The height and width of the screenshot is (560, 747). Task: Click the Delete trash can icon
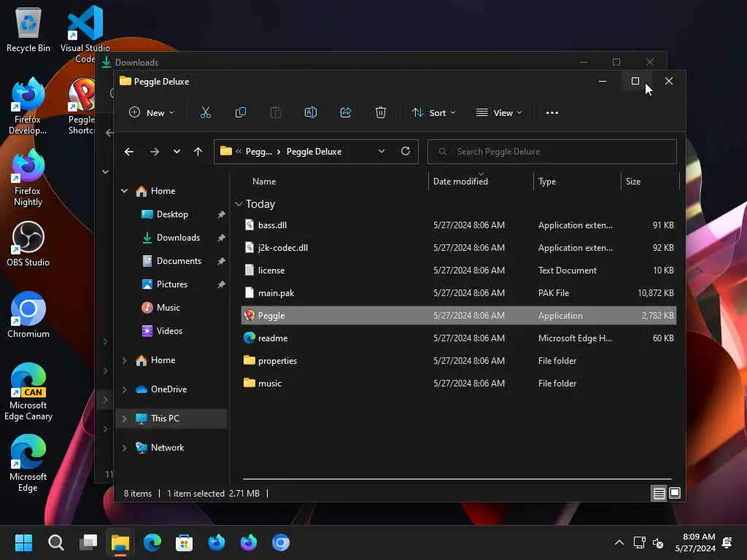tap(380, 113)
